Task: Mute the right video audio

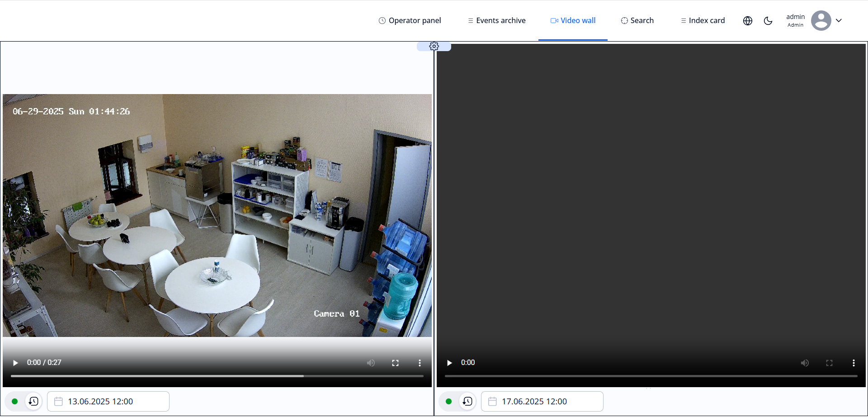Action: tap(805, 363)
